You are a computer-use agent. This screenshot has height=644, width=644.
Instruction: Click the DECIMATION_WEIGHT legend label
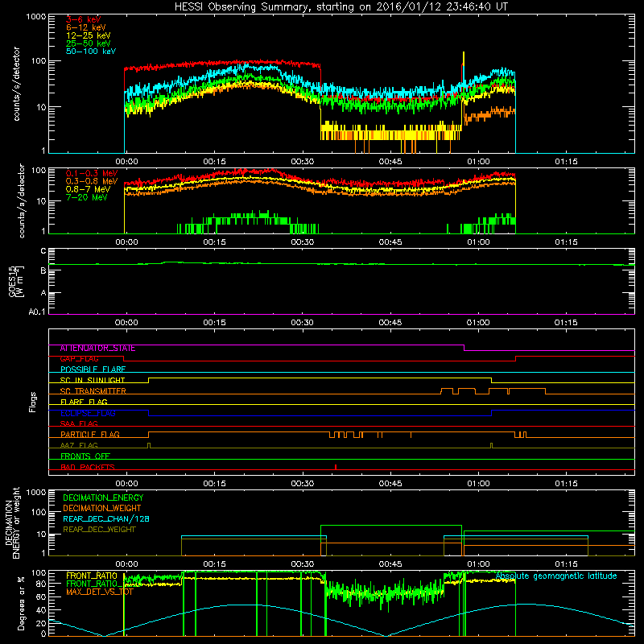(x=102, y=508)
